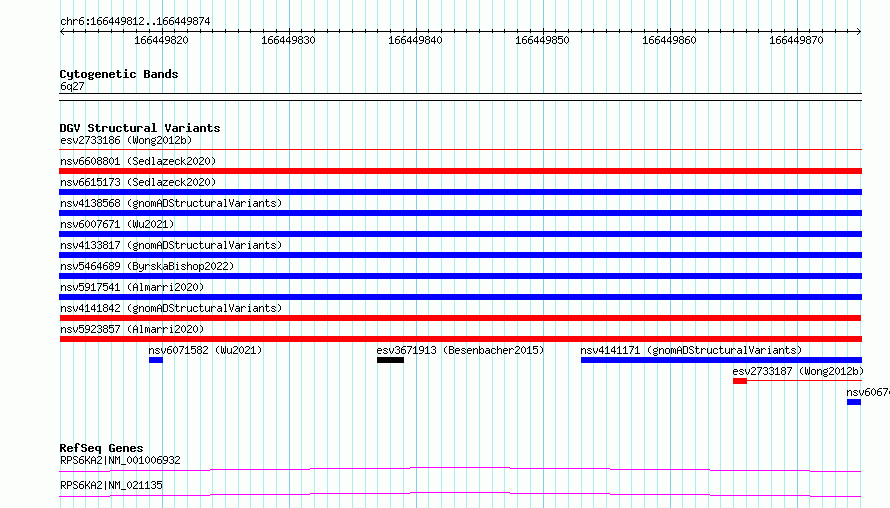
Task: Click the blue bar under nsv5464689
Action: pyautogui.click(x=460, y=276)
